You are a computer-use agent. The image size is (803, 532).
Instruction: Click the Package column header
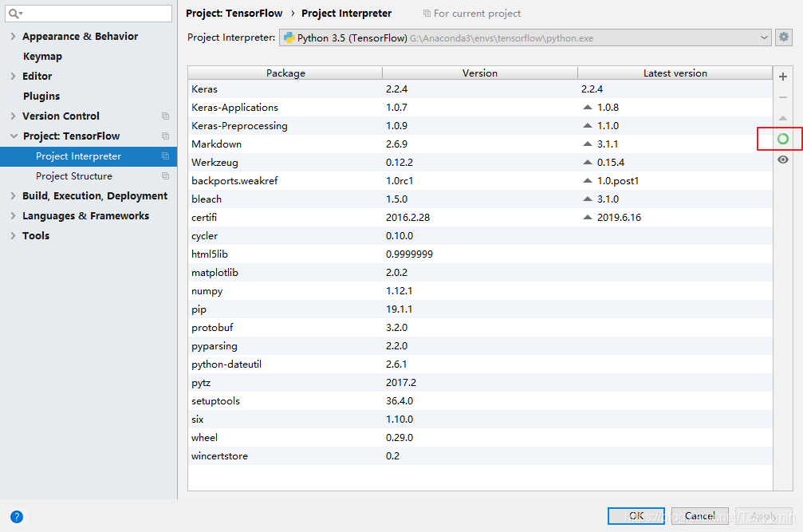point(285,73)
